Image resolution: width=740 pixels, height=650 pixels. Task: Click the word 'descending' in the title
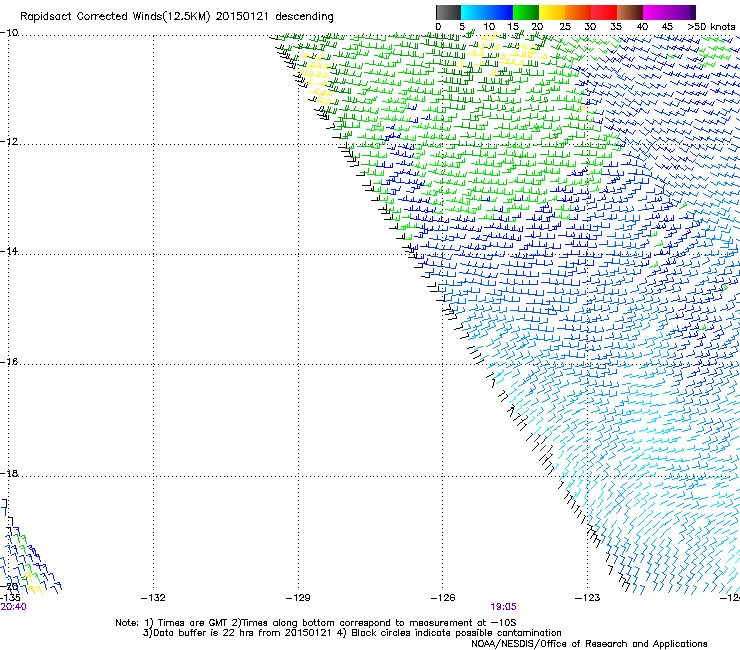click(x=304, y=17)
